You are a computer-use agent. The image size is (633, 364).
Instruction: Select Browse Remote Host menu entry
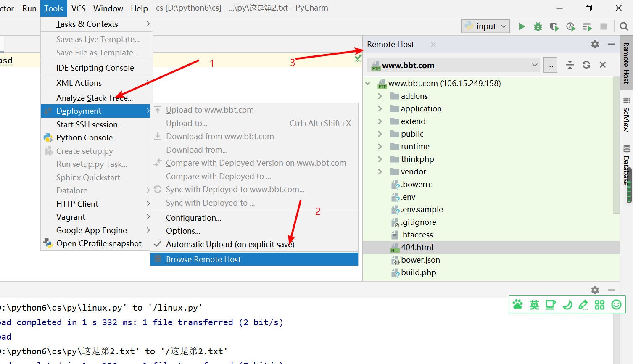point(254,259)
